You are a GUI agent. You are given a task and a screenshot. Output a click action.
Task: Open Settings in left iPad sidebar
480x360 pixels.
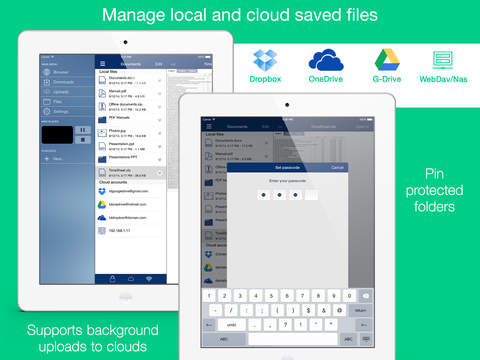(67, 111)
